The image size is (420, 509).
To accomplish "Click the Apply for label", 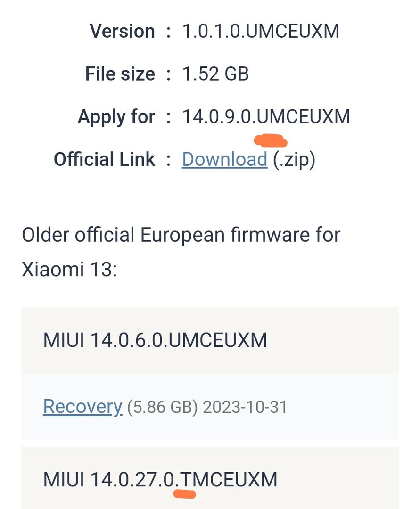I will click(116, 116).
